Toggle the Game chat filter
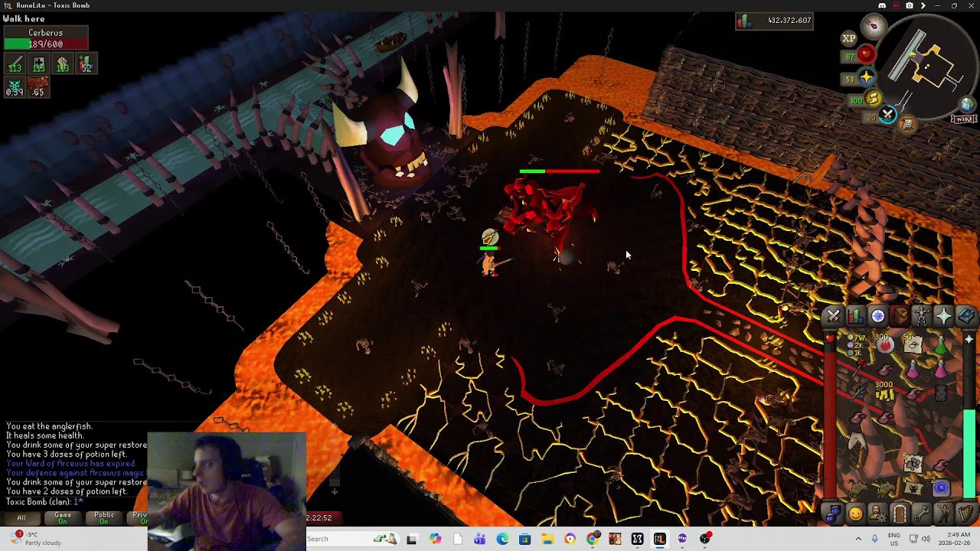The height and width of the screenshot is (551, 980). [x=63, y=518]
